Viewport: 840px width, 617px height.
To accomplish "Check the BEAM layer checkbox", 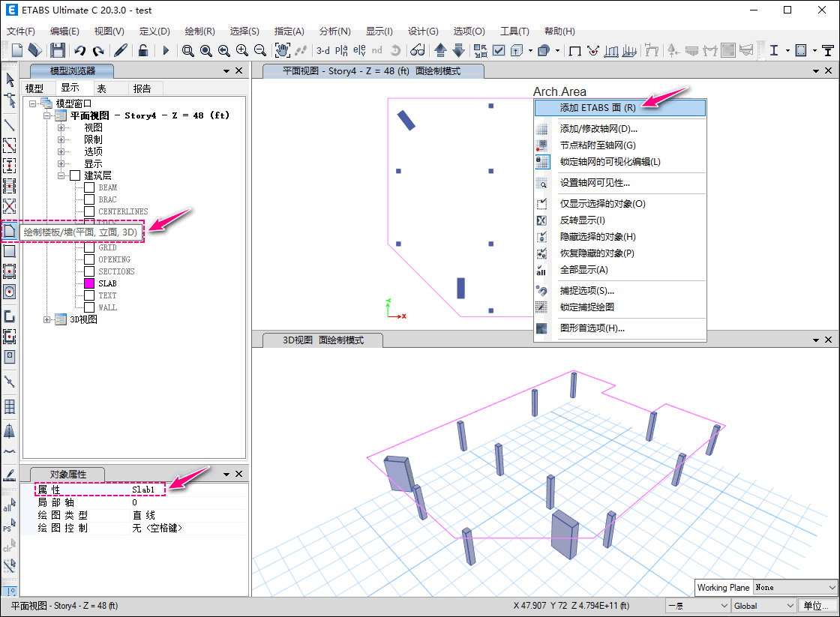I will tap(89, 187).
